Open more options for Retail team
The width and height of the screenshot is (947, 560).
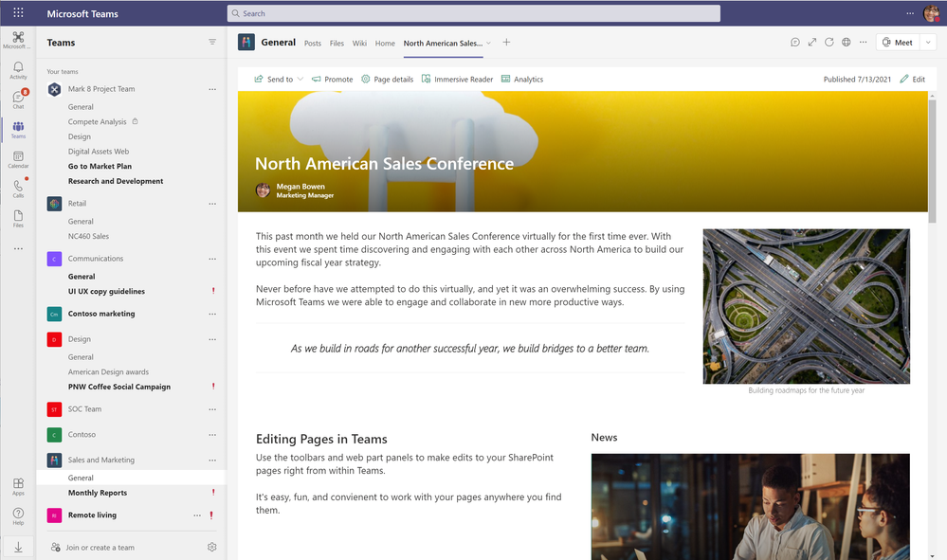pyautogui.click(x=212, y=204)
